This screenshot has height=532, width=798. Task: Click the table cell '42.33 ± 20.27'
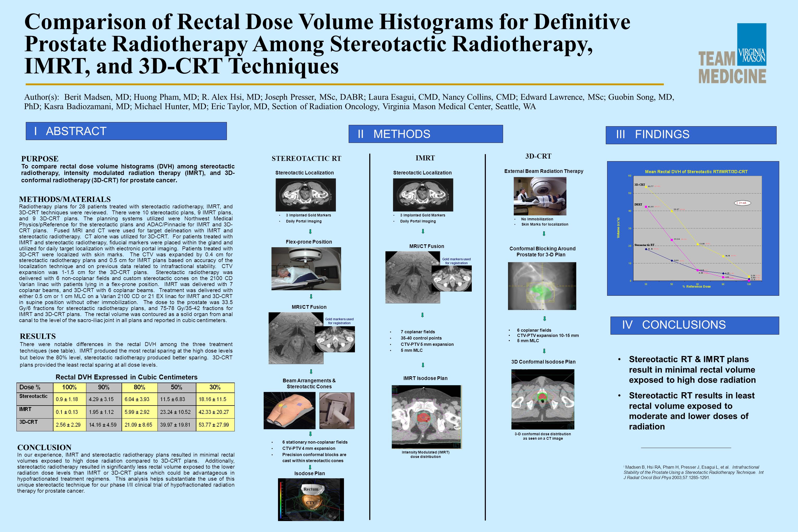[x=215, y=412]
